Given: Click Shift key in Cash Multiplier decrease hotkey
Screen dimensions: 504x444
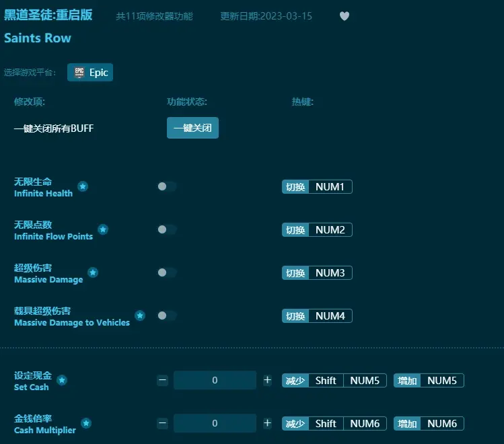Looking at the screenshot, I should pos(326,423).
